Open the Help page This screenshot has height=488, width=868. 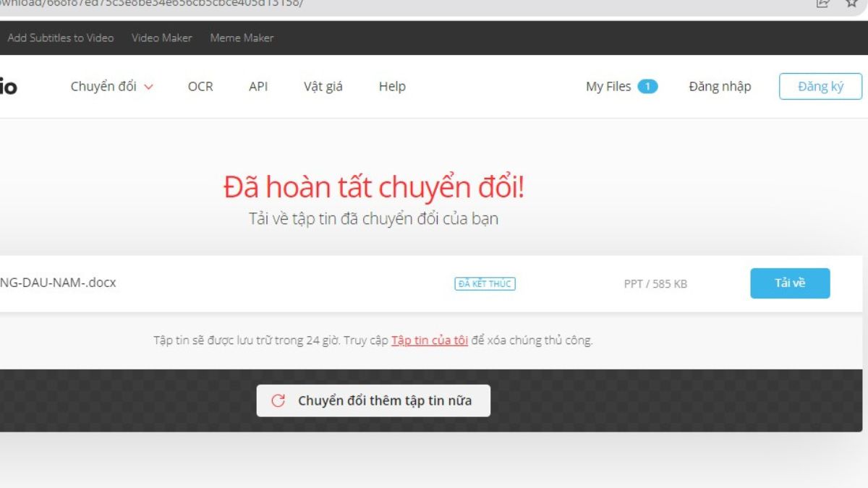click(x=392, y=86)
